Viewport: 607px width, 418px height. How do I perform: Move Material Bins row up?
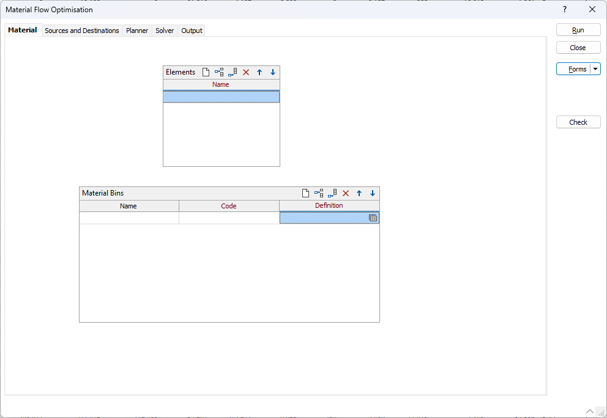pyautogui.click(x=360, y=193)
